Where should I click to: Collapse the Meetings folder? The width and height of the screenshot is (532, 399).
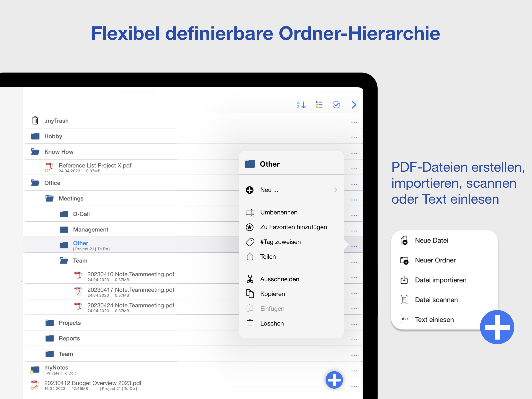tap(49, 198)
